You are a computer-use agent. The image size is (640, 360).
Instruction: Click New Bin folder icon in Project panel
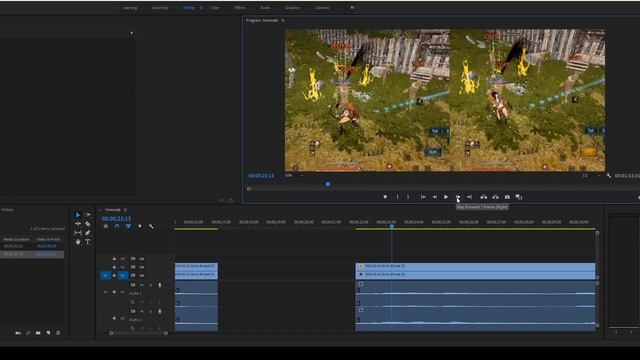[x=38, y=333]
